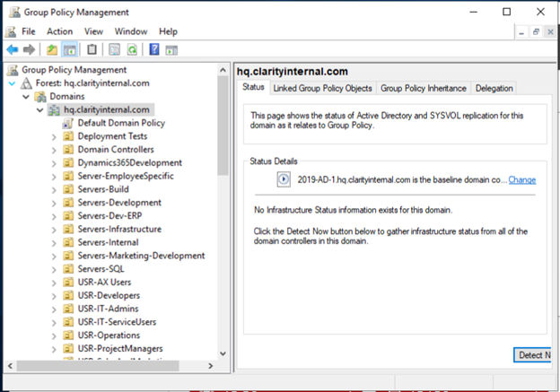Viewport: 560px width, 392px height.
Task: Switch to Linked Group Policy Objects tab
Action: (x=322, y=88)
